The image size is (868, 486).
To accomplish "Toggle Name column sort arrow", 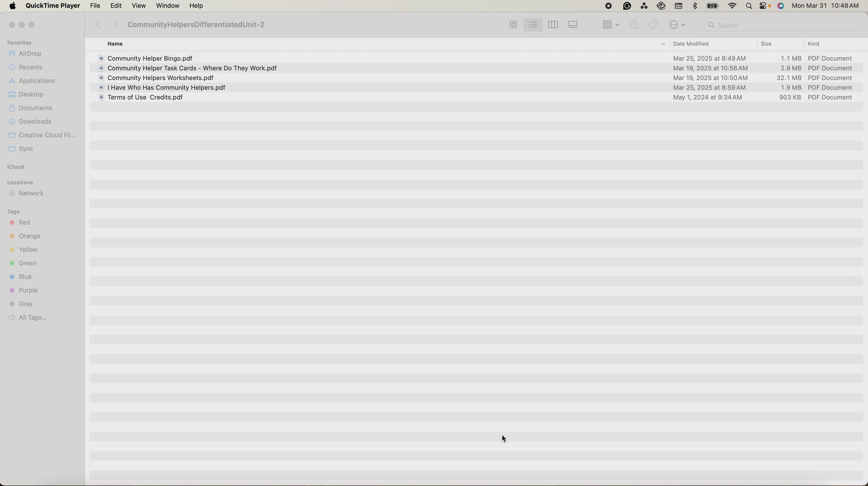I will click(663, 44).
